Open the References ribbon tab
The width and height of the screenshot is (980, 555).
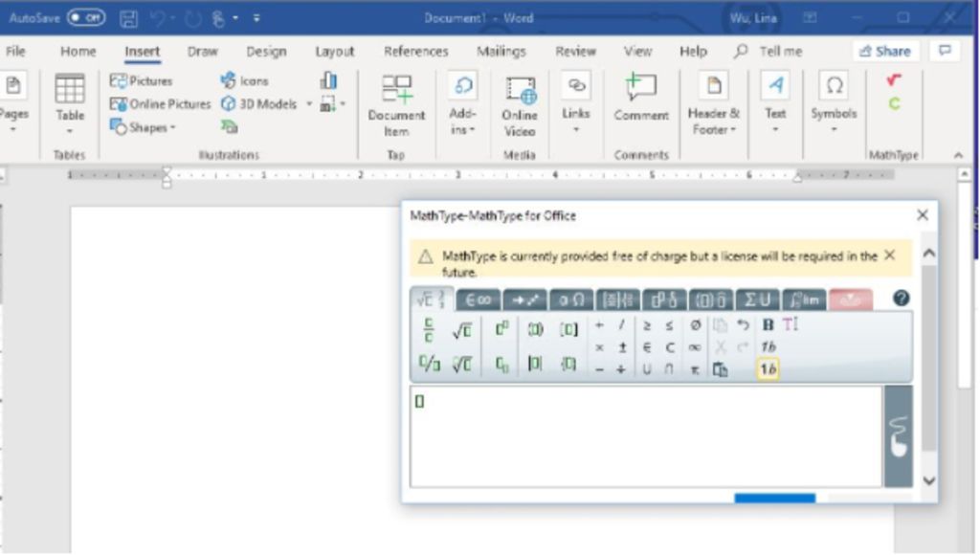[x=415, y=52]
